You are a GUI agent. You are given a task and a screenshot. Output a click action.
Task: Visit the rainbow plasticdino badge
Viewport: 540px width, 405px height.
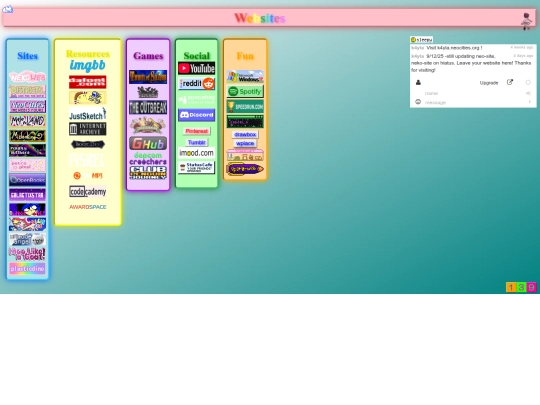(27, 269)
